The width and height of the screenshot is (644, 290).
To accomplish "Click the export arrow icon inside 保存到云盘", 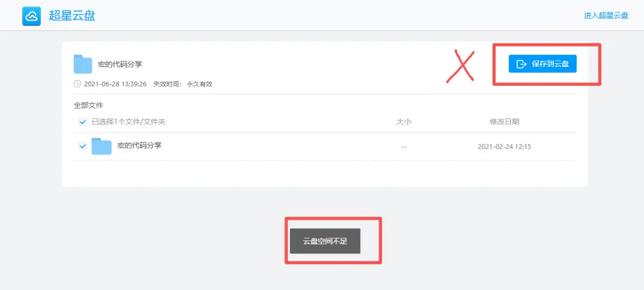I will pyautogui.click(x=522, y=64).
